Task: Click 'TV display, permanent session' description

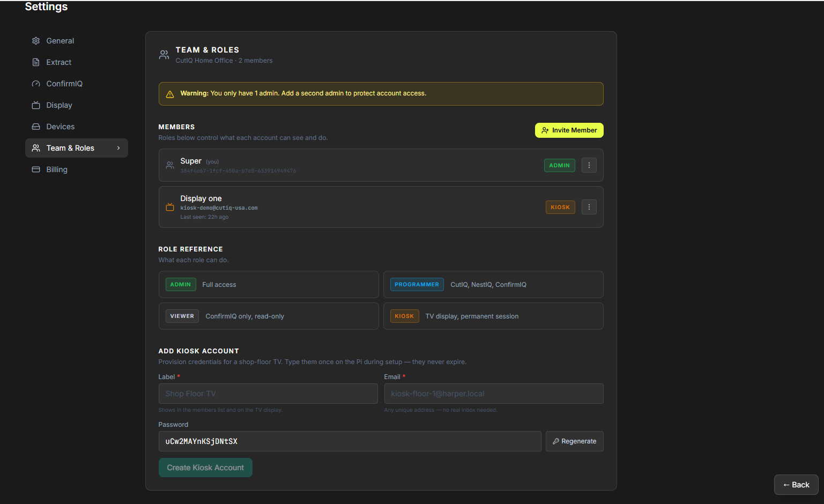Action: [472, 316]
